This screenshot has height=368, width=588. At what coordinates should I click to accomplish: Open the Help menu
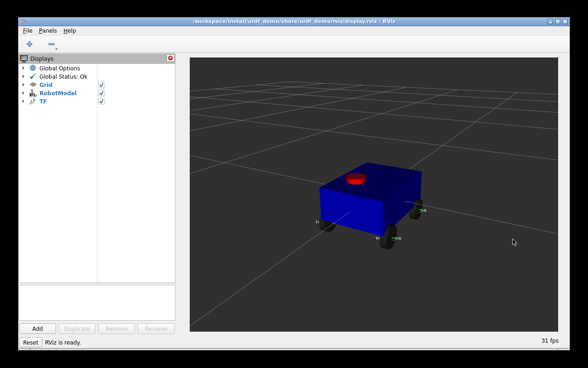pos(70,31)
